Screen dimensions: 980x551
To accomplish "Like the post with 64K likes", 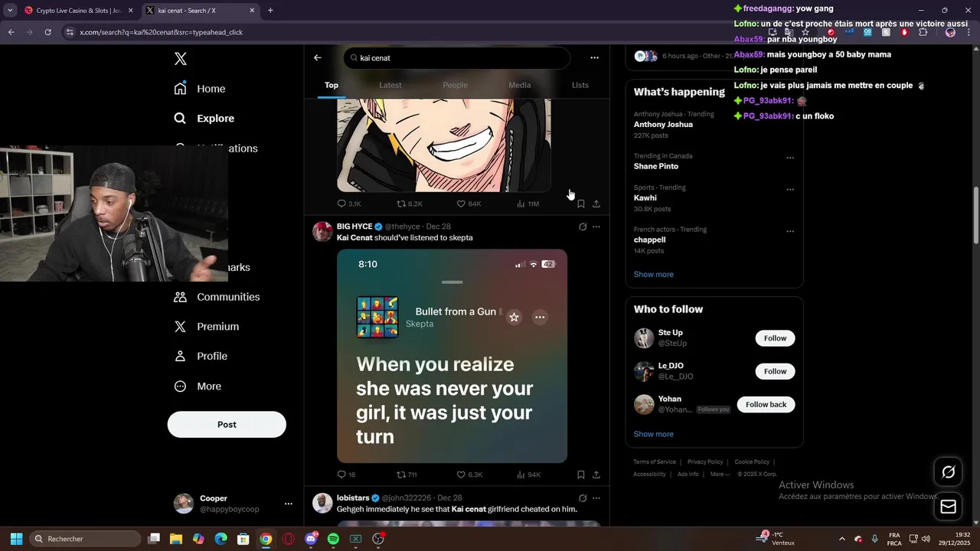I will point(469,204).
